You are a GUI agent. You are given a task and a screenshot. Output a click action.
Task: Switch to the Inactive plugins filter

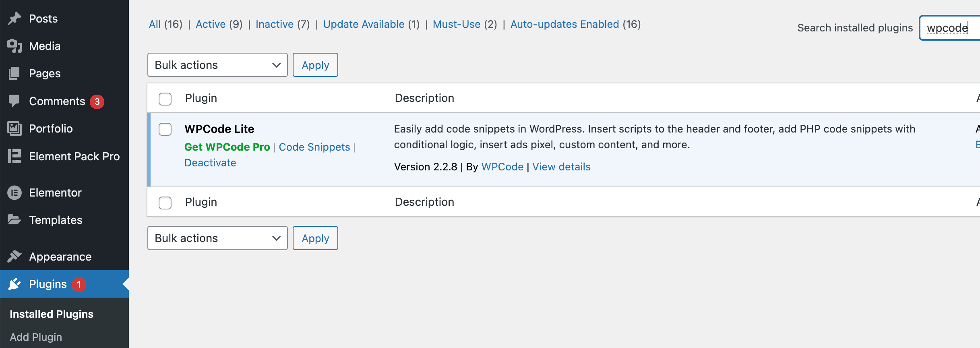tap(275, 24)
